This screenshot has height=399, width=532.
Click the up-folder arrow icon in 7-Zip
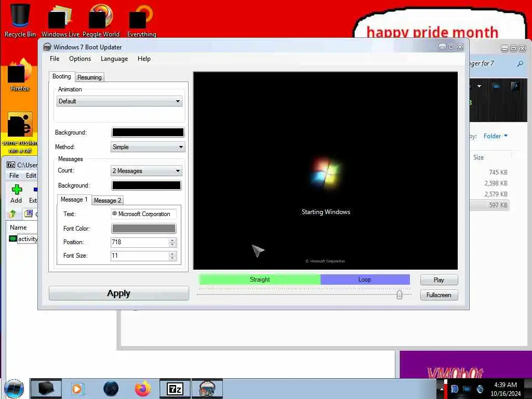[13, 214]
